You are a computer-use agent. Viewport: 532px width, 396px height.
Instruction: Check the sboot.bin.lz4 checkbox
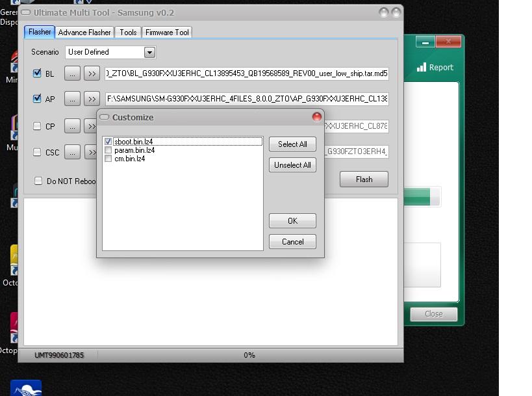click(x=108, y=142)
